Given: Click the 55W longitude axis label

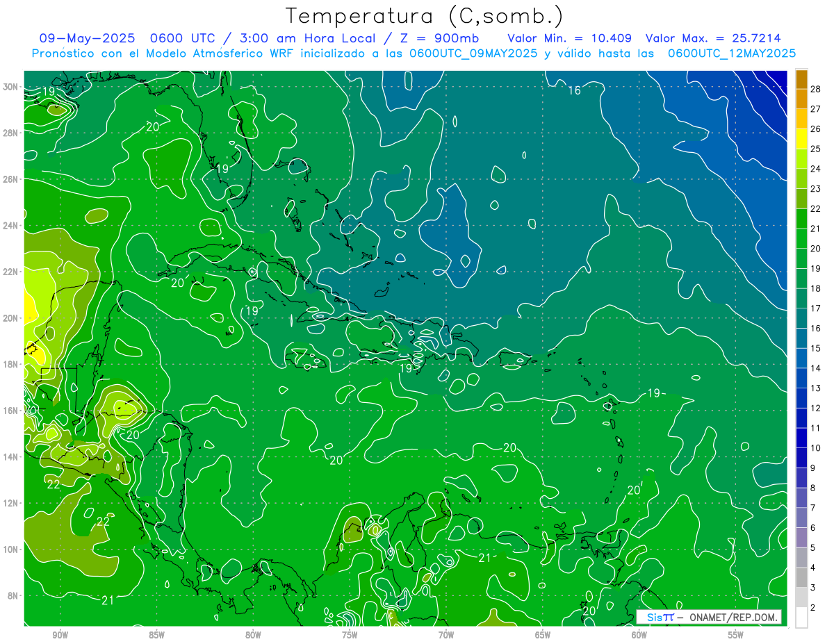Looking at the screenshot, I should [735, 634].
